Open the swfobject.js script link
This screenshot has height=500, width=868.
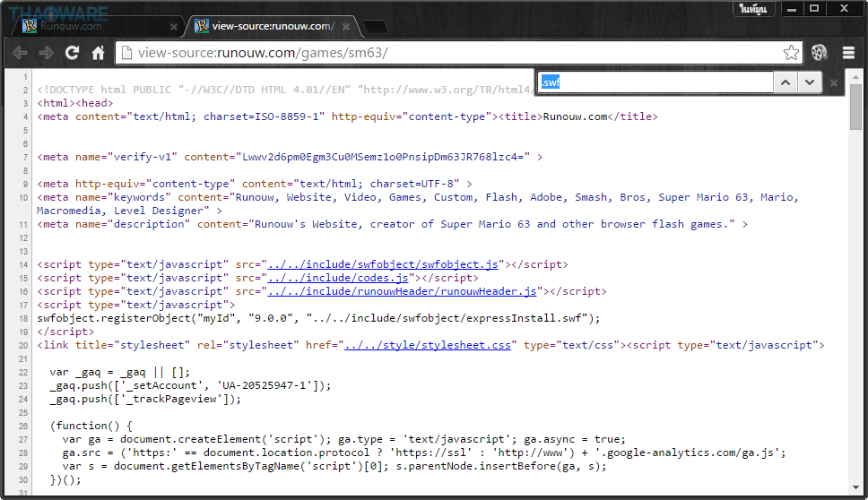pyautogui.click(x=383, y=264)
